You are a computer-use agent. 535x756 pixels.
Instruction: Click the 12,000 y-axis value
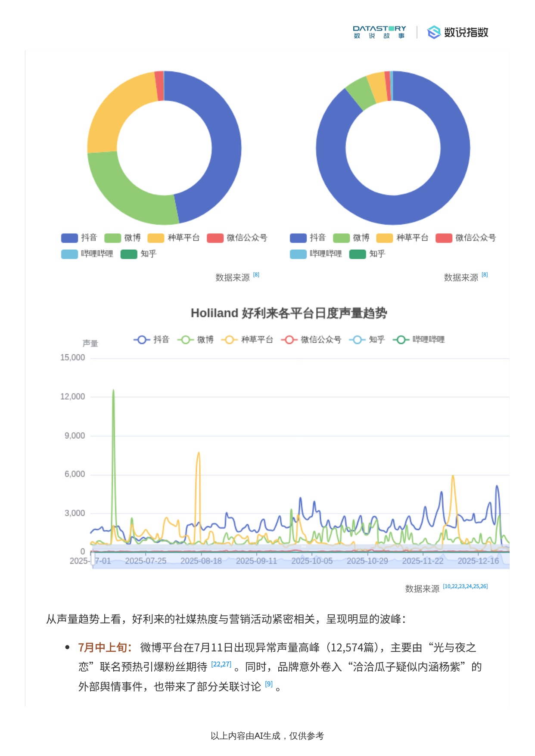[72, 397]
